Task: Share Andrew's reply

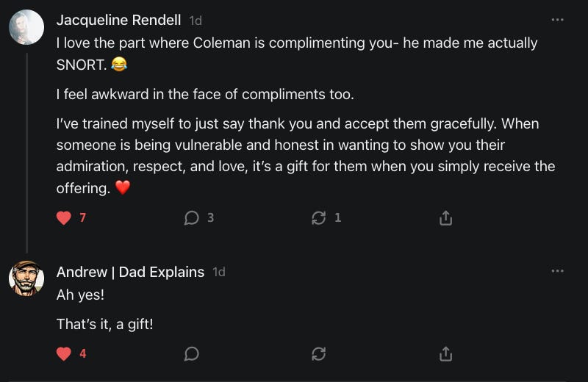Action: (x=445, y=354)
